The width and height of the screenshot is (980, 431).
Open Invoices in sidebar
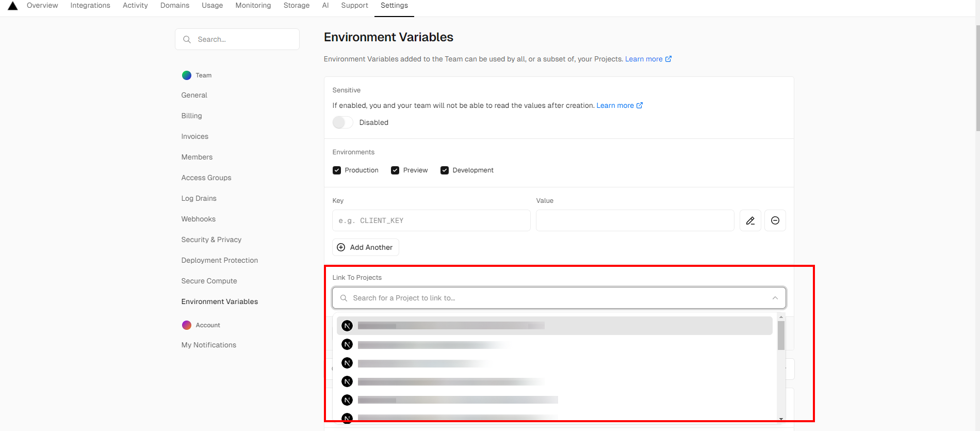[x=195, y=136]
